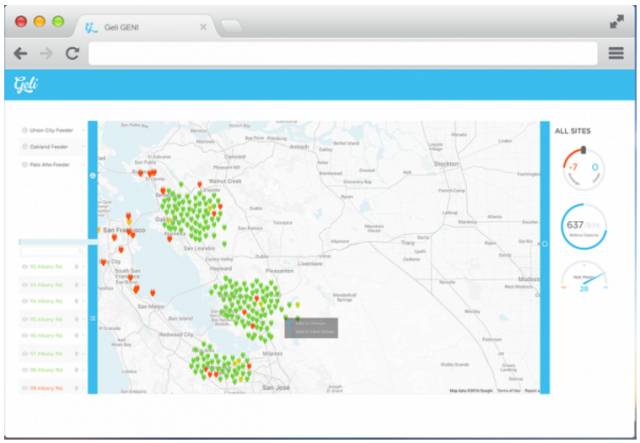Click the 637 battery capacity circular gauge
Image resolution: width=640 pixels, height=443 pixels.
click(583, 226)
